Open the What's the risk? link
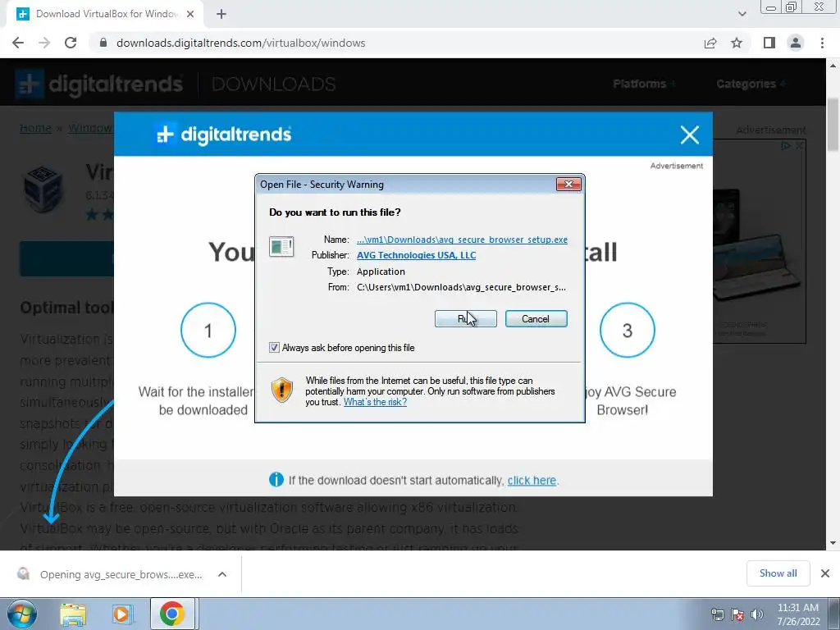This screenshot has height=630, width=840. (x=375, y=402)
